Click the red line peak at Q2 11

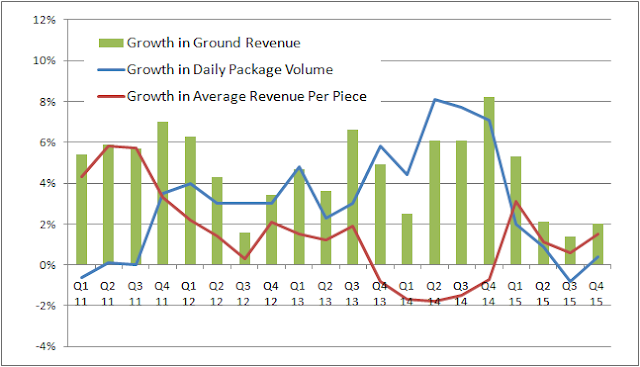(x=109, y=146)
